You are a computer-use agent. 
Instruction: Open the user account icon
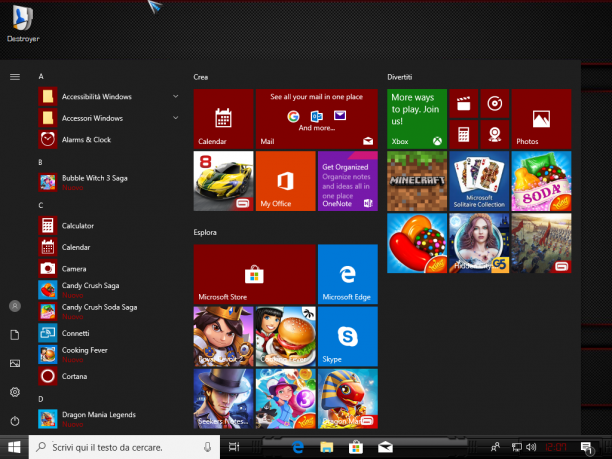[15, 306]
